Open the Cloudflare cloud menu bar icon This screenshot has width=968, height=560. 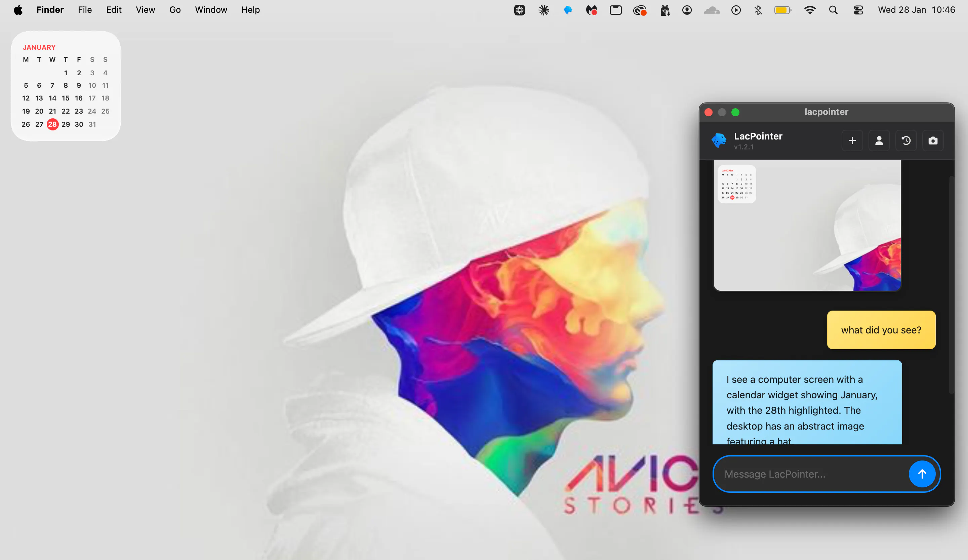tap(712, 10)
